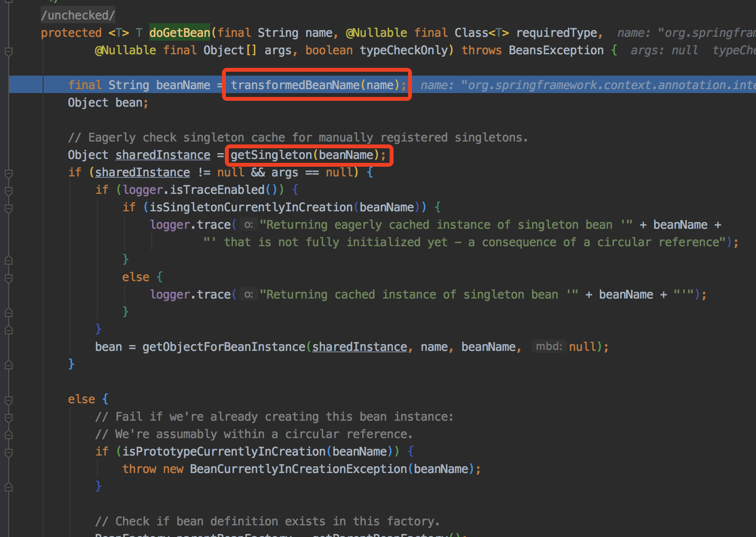Click the '// Eagerly check singleton cache' comment
The image size is (756, 537).
coord(298,137)
